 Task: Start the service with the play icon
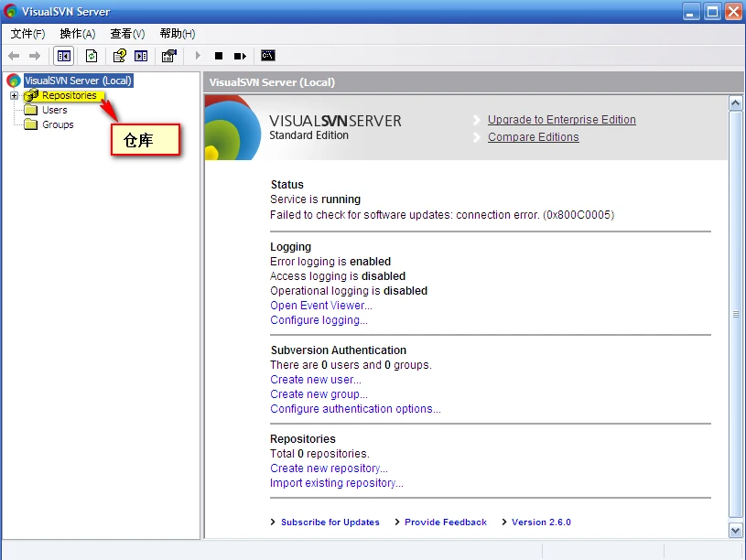(x=198, y=56)
